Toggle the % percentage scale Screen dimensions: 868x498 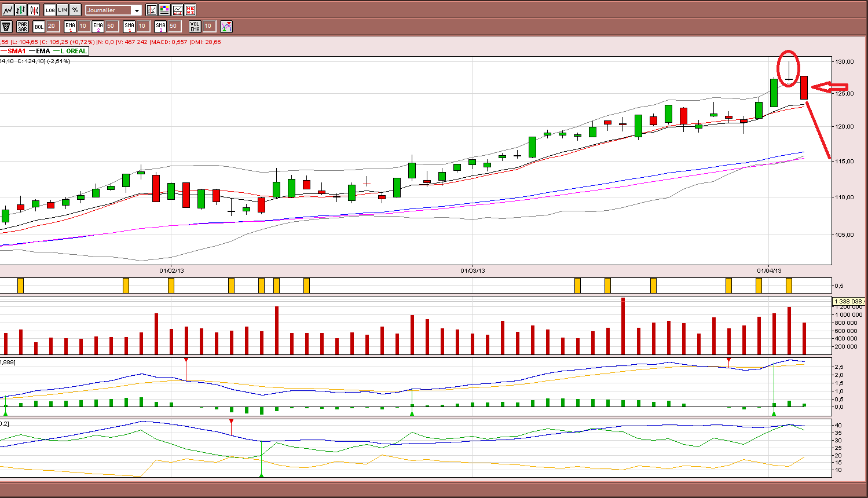click(75, 10)
